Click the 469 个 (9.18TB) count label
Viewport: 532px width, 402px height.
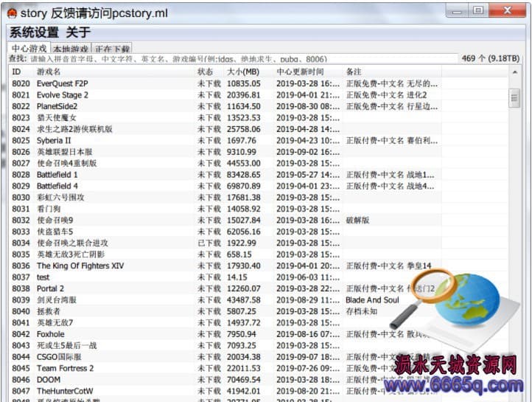click(490, 58)
